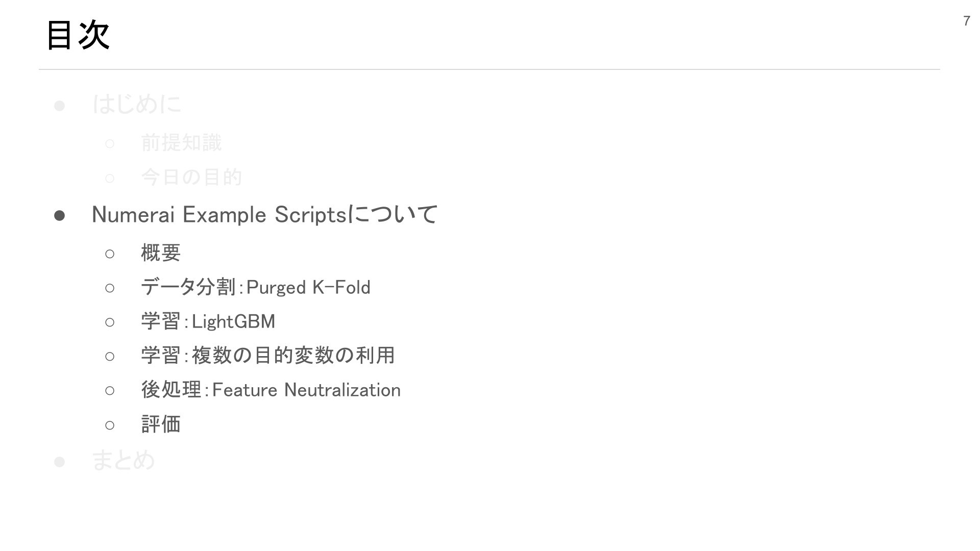Click 後処理:Feature Neutralization entry
Viewport: 980px width, 551px height.
tap(271, 390)
